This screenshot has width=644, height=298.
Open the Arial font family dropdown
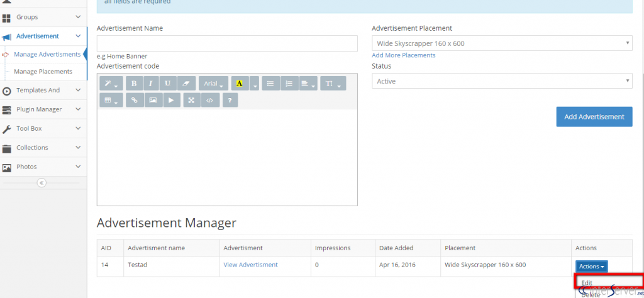pyautogui.click(x=214, y=84)
